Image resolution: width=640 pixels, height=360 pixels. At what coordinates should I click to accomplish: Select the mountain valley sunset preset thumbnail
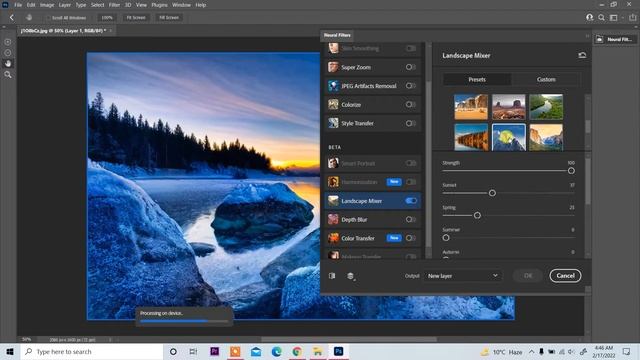[x=546, y=137]
